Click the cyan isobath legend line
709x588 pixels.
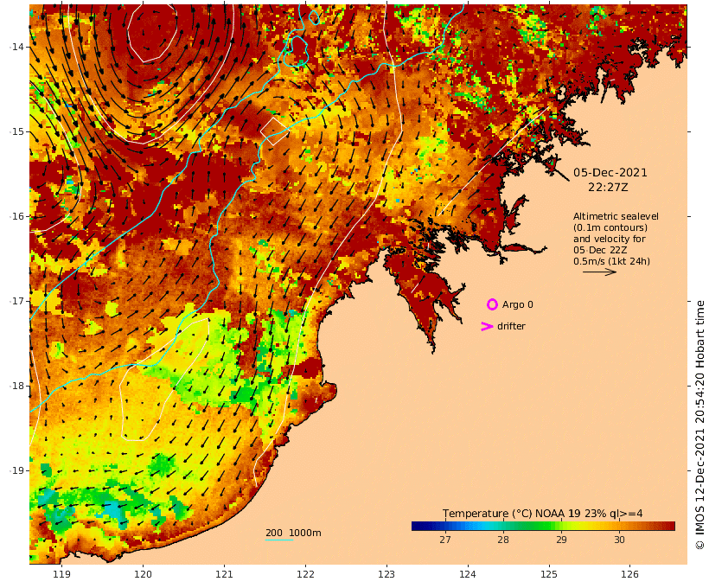pos(279,540)
